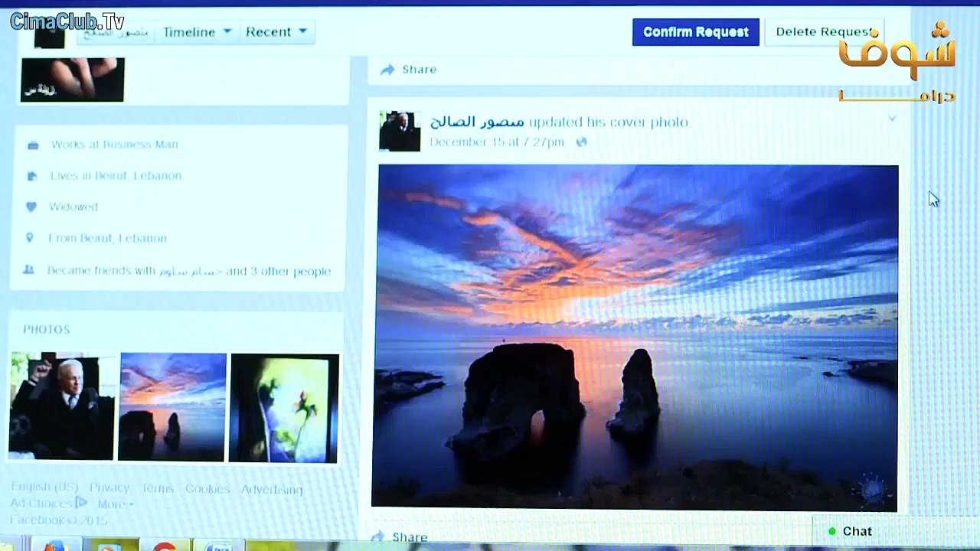Open the sunset photo thumbnail in Photos
This screenshot has height=551, width=980.
(x=172, y=407)
